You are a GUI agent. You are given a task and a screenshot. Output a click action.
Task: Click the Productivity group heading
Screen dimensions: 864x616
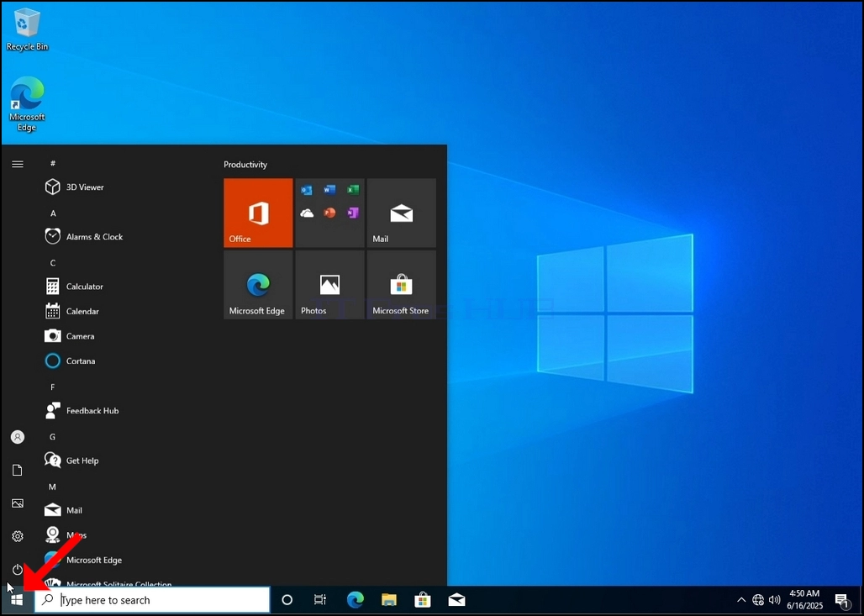tap(245, 164)
